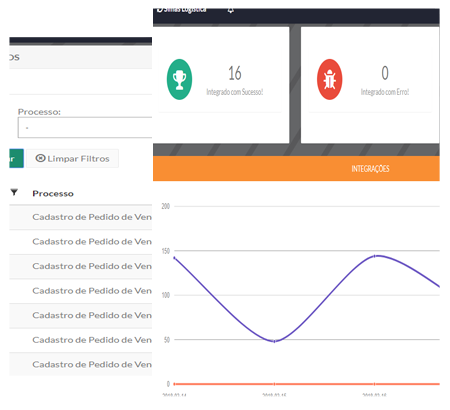450x410 pixels.
Task: Click the green filter button
Action: pyautogui.click(x=16, y=158)
